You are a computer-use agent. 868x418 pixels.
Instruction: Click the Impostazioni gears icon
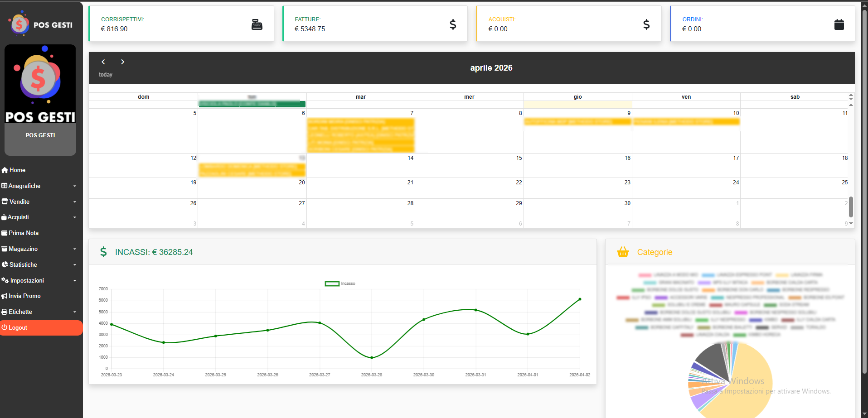tap(5, 280)
